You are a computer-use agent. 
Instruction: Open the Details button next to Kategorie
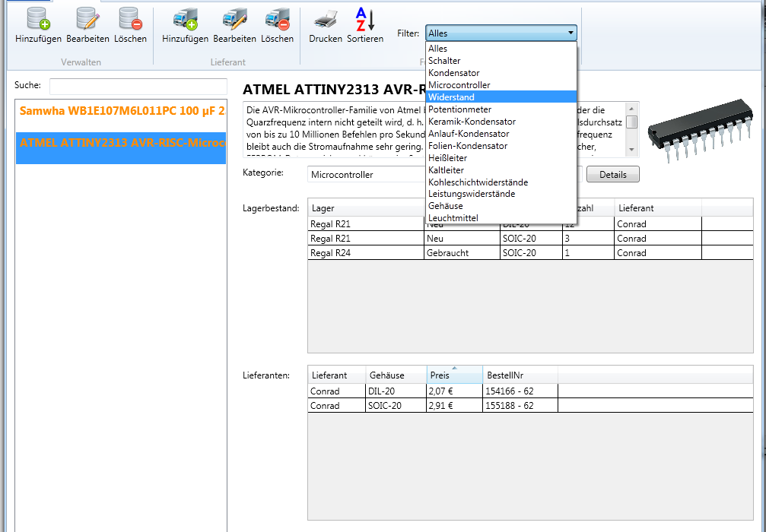click(612, 175)
